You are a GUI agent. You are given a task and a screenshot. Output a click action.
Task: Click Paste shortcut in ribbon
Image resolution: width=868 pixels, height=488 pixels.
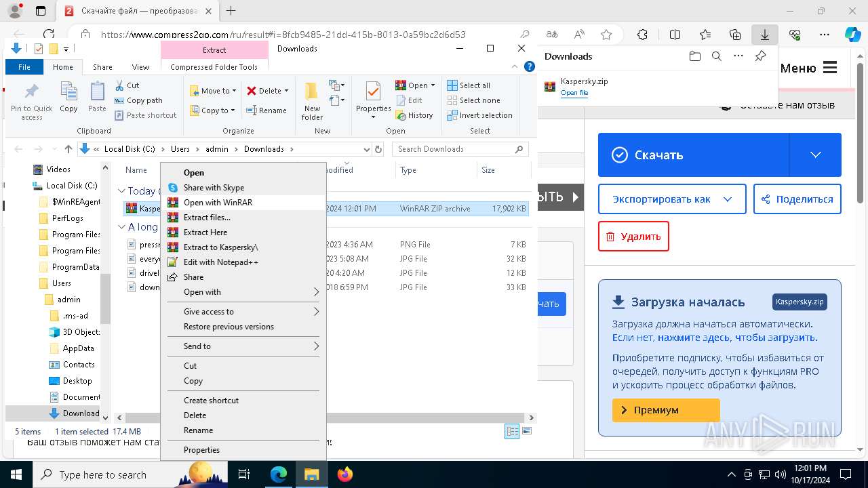(x=146, y=115)
